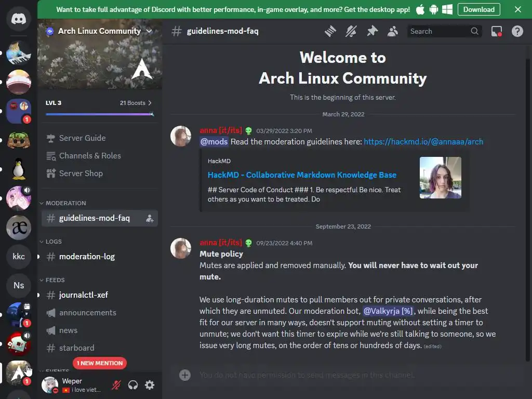This screenshot has width=532, height=399.
Task: Open Weper user profile panel
Action: (72, 385)
